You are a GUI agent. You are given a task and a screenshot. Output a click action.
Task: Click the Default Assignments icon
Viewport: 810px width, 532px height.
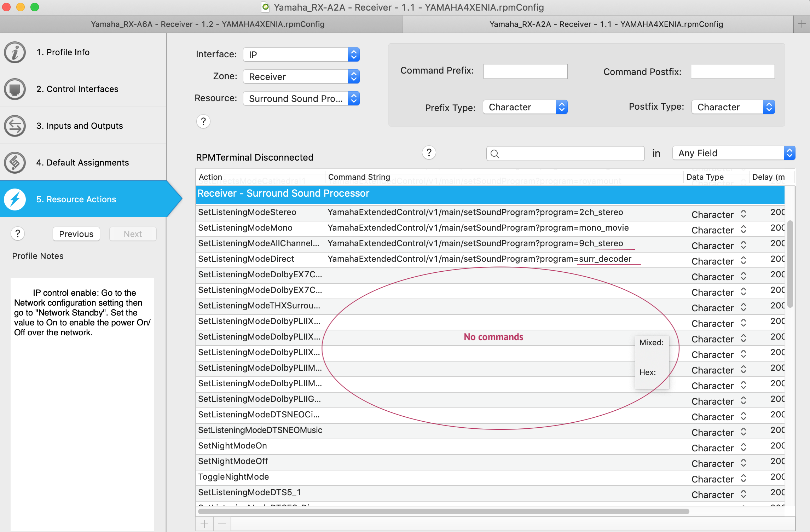click(x=15, y=163)
